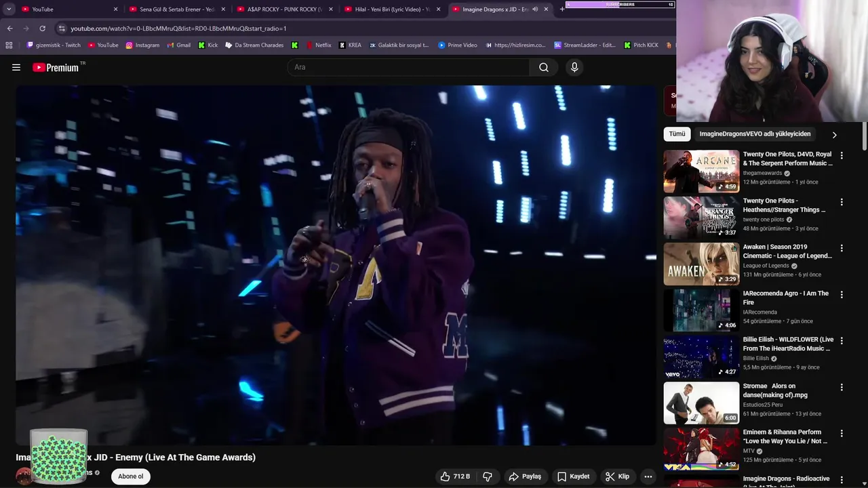Open options menu for Twenty One Pilots D4VD video
The height and width of the screenshot is (488, 868).
842,156
